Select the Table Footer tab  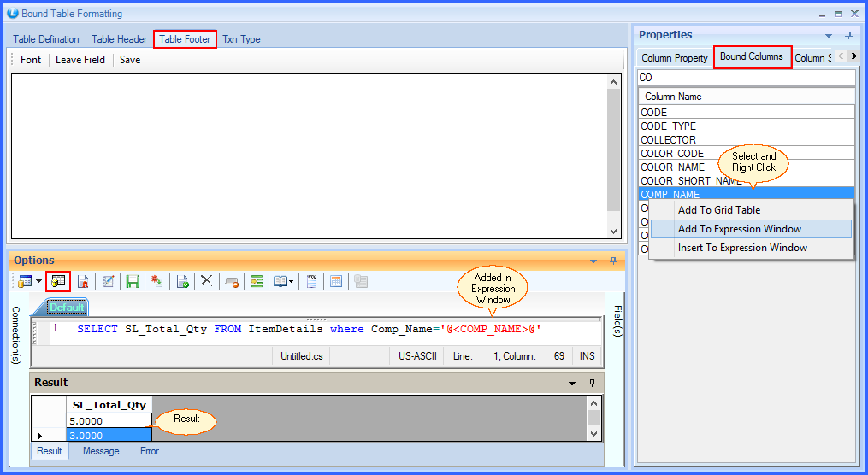[185, 39]
